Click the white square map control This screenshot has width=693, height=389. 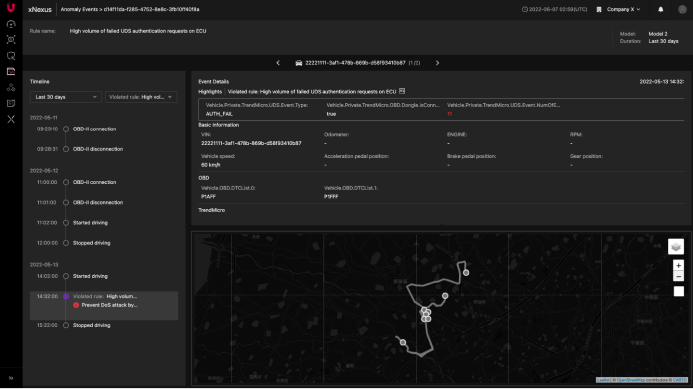click(678, 291)
